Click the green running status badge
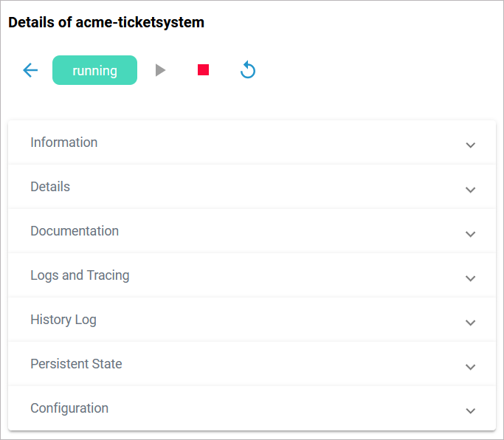 click(x=94, y=70)
